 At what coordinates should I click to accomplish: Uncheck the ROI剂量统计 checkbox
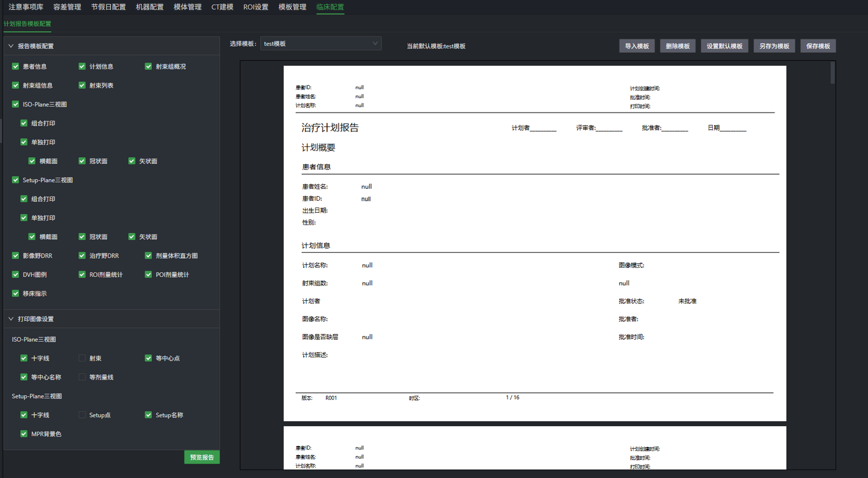(82, 274)
